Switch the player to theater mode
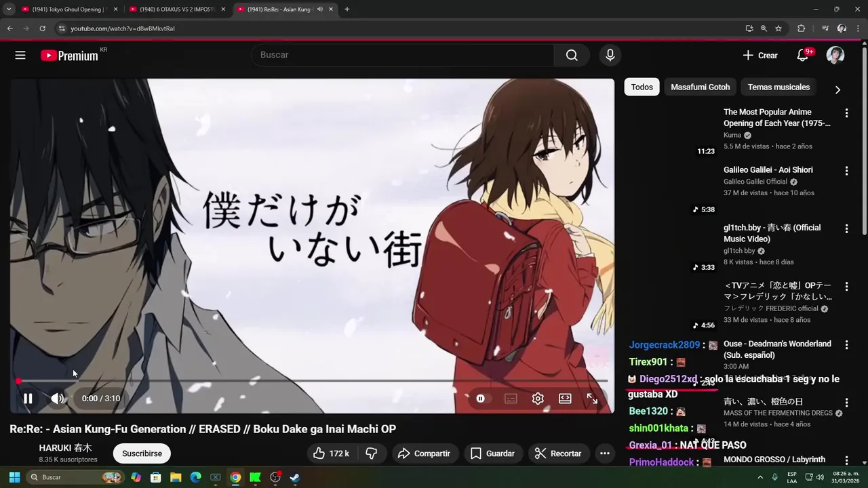The image size is (868, 488). coord(565,399)
